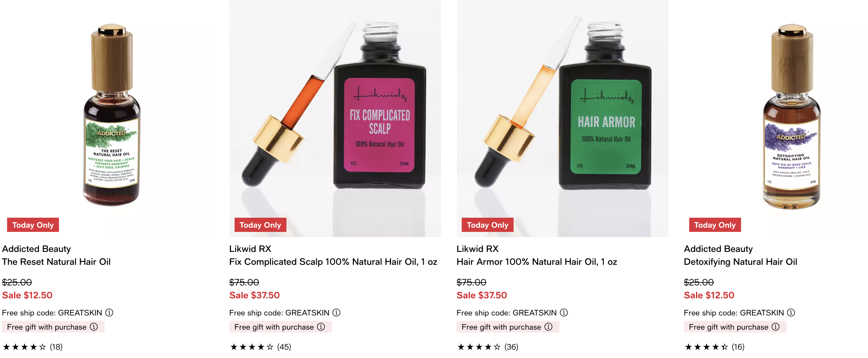Click the green Hair Armor bottle image
Screen dimensions: 868x358
click(x=562, y=118)
